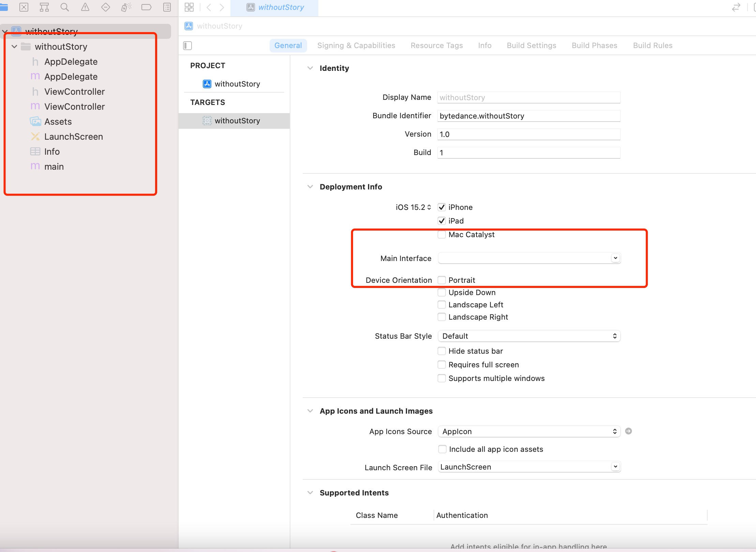Open the Symbol navigator

pos(44,7)
